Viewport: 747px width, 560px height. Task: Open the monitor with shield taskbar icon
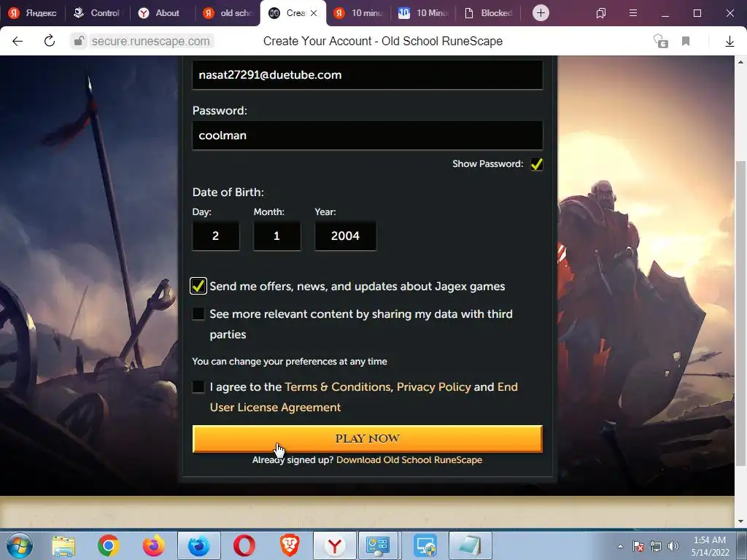click(425, 545)
